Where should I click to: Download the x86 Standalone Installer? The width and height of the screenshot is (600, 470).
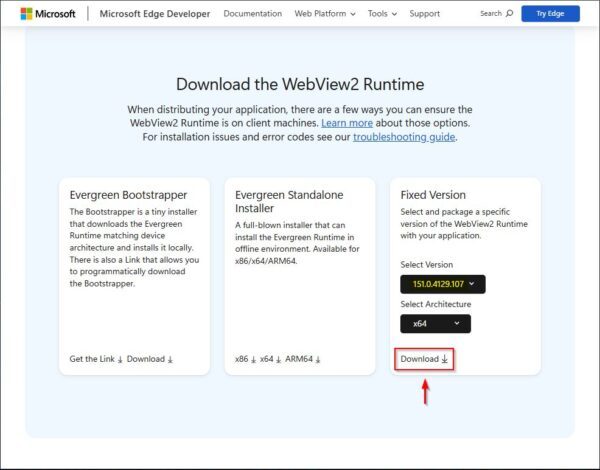point(245,359)
